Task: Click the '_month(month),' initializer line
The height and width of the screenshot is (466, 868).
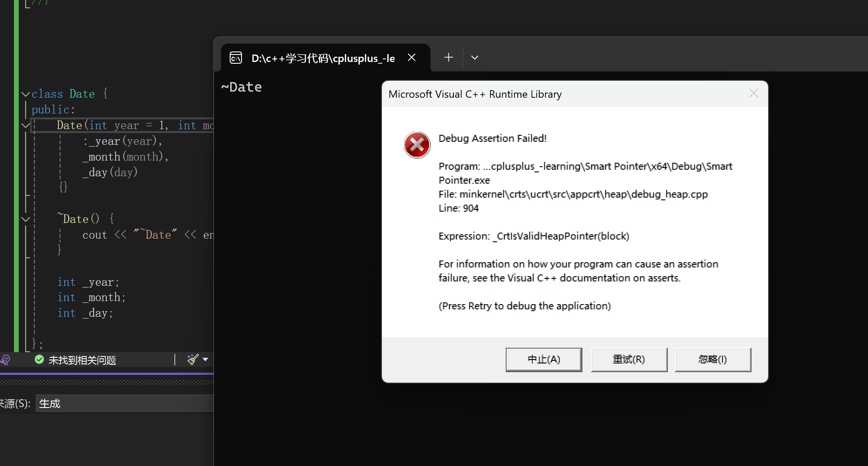Action: pyautogui.click(x=126, y=157)
